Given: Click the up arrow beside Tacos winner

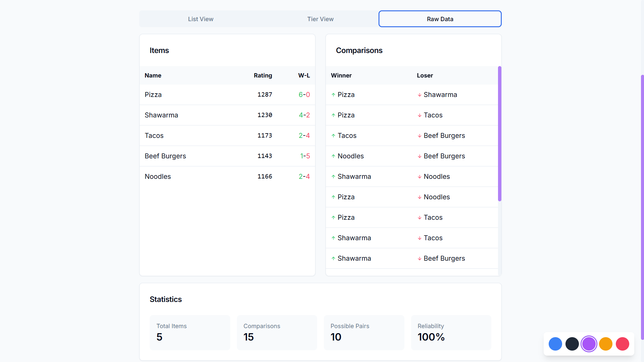Looking at the screenshot, I should 333,136.
